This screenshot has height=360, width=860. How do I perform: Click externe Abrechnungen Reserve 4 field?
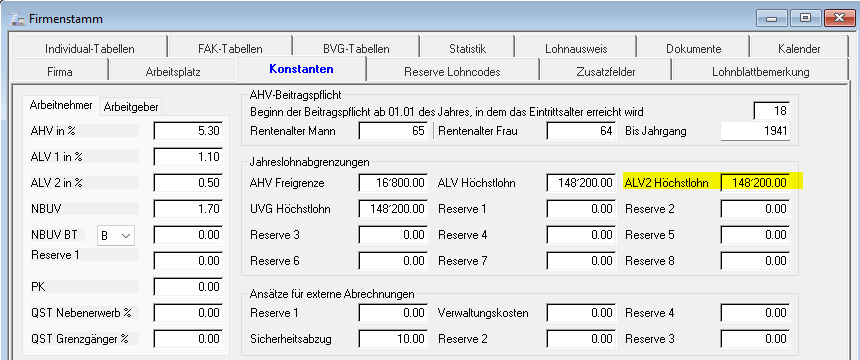(x=755, y=313)
